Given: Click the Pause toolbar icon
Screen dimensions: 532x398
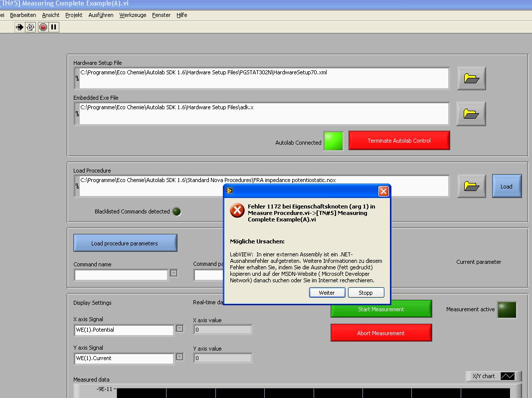Looking at the screenshot, I should pos(54,27).
